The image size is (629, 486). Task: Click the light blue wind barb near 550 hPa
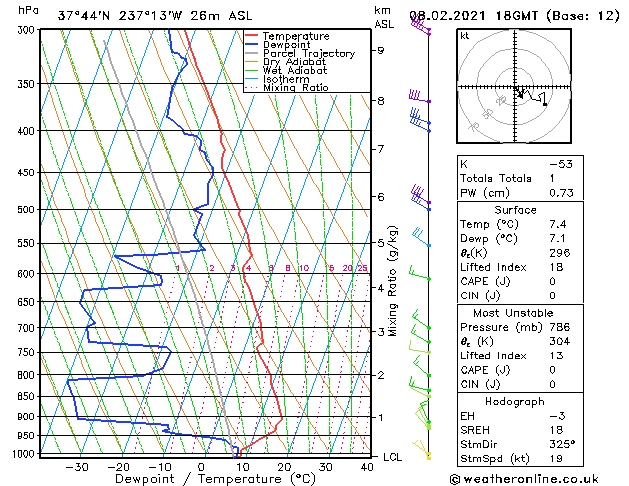click(421, 237)
